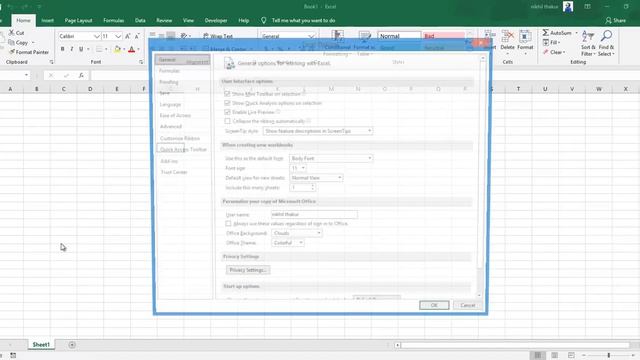Click the Cut scissors icon in Clipboard group
640x360 pixels.
12,33
